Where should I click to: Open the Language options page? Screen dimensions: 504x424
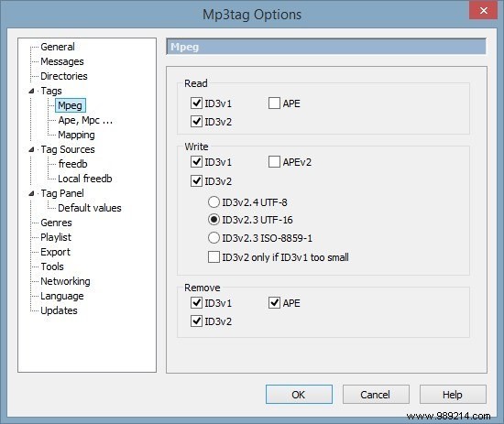tap(62, 296)
